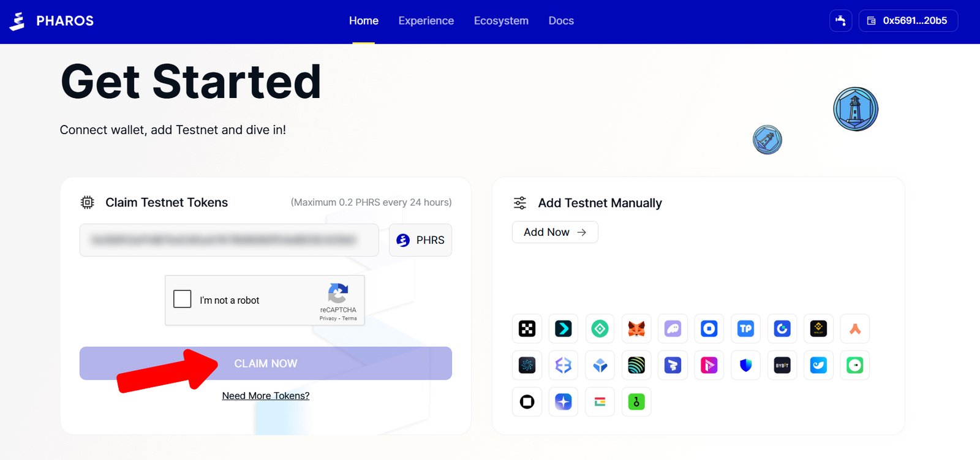Select the Binance Wallet icon
The image size is (980, 460).
[x=818, y=329]
